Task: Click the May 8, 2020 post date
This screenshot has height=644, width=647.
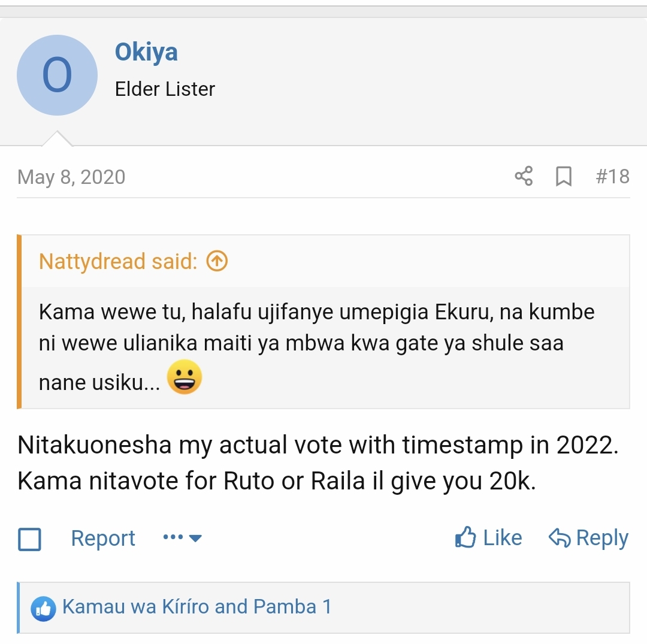Action: click(71, 177)
